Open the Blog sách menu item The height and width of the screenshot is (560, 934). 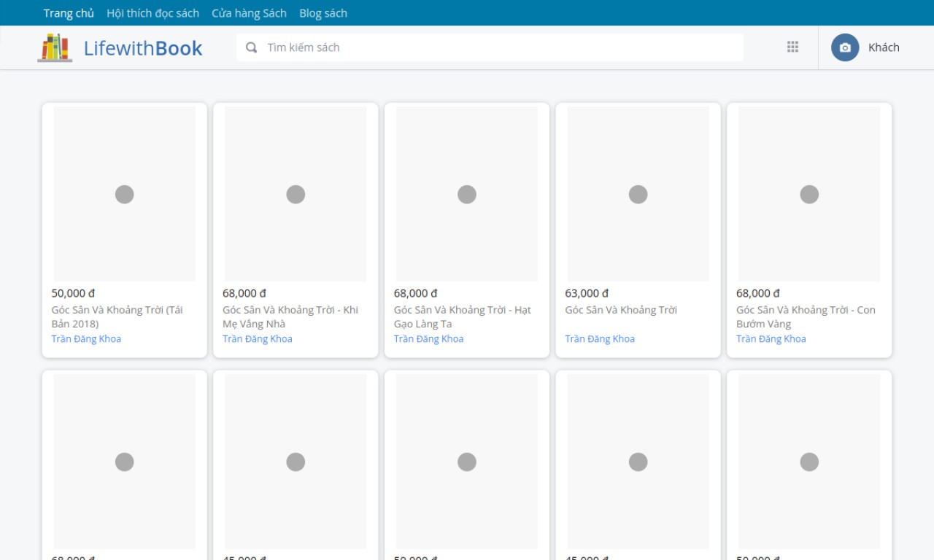(323, 13)
